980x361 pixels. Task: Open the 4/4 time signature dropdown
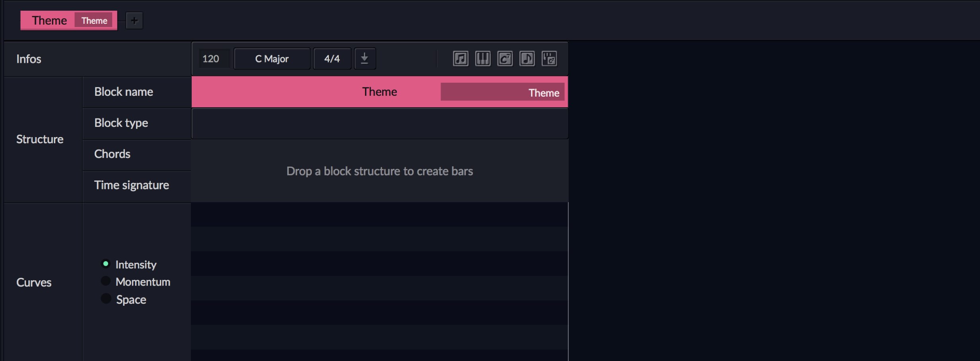[x=332, y=59]
